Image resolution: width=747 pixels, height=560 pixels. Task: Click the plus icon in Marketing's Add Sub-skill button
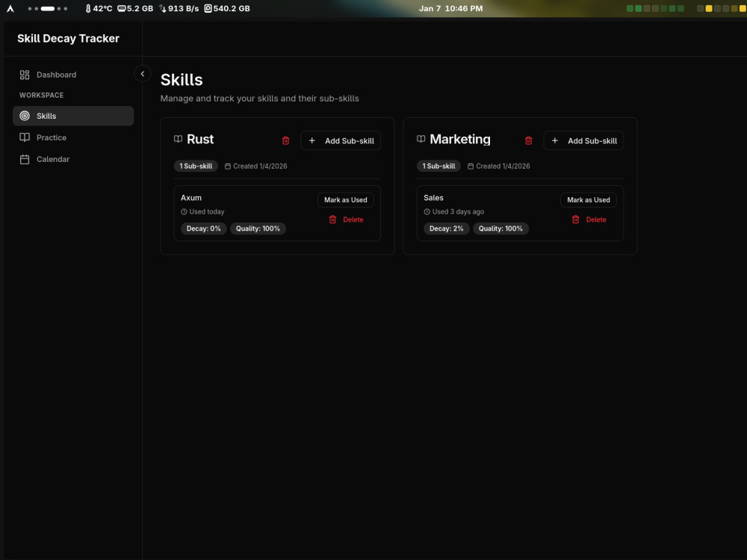(x=554, y=140)
